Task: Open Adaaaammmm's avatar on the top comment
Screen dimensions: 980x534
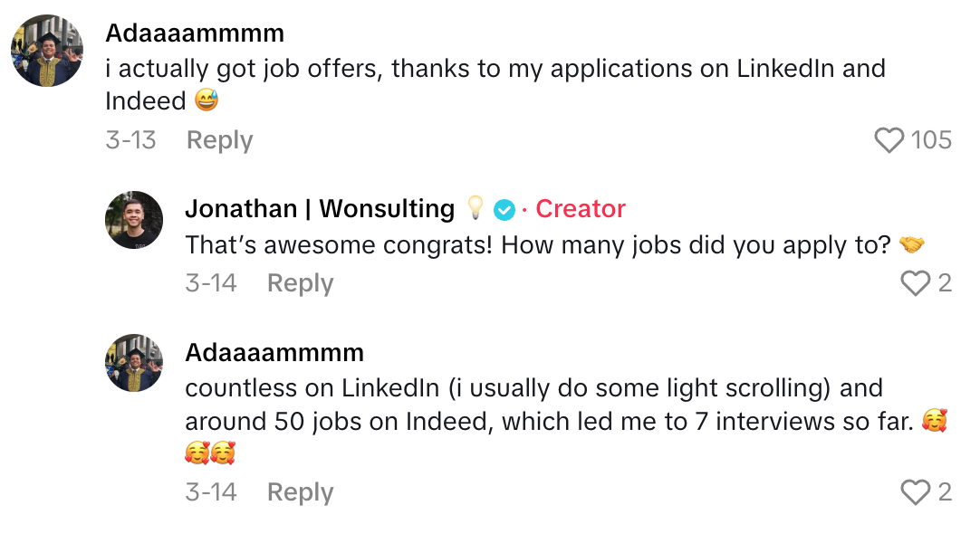Action: click(47, 51)
